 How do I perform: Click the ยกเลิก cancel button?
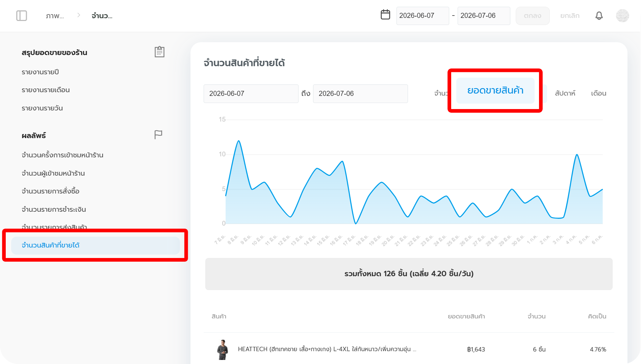point(570,16)
